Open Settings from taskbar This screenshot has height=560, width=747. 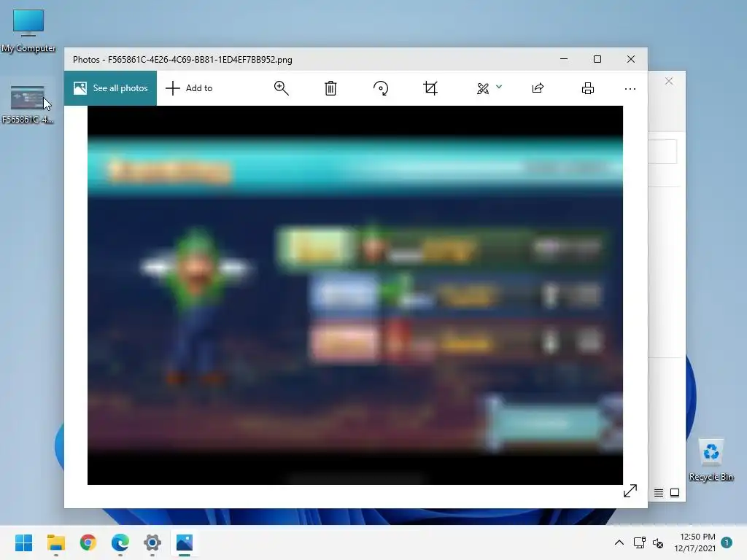point(152,542)
